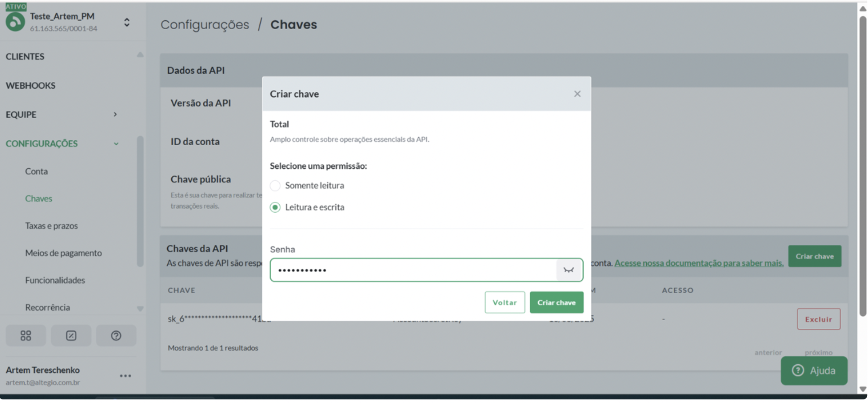Open the API documentation link
The image size is (868, 403).
(698, 263)
